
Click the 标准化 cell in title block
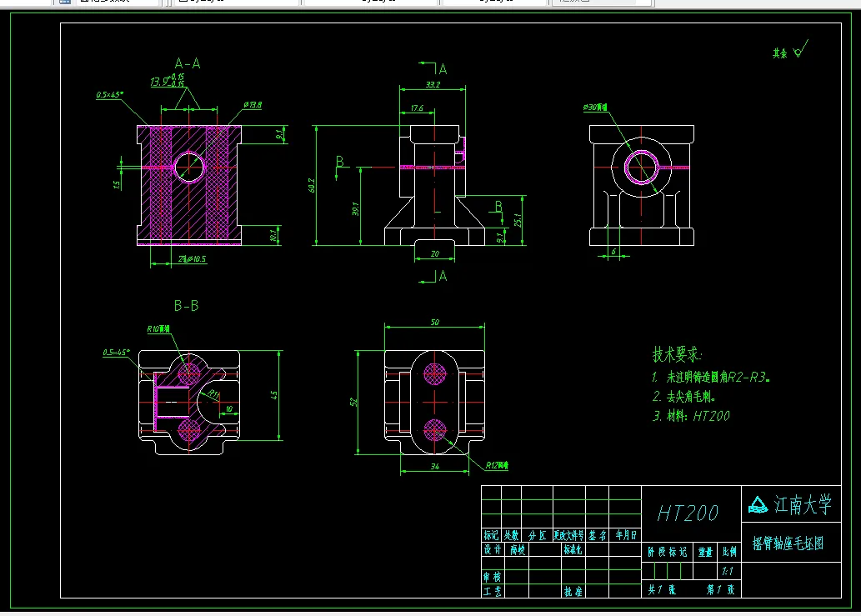click(x=573, y=549)
